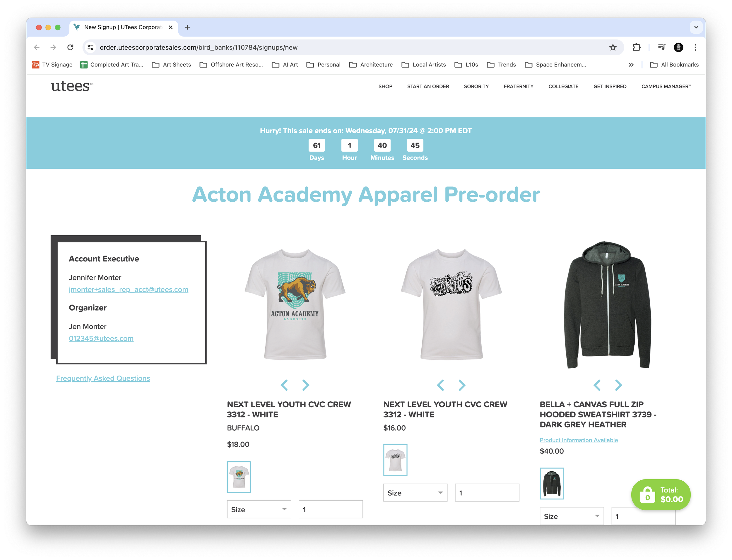Go to START AN ORDER navigation item
The height and width of the screenshot is (560, 732).
[x=428, y=86]
